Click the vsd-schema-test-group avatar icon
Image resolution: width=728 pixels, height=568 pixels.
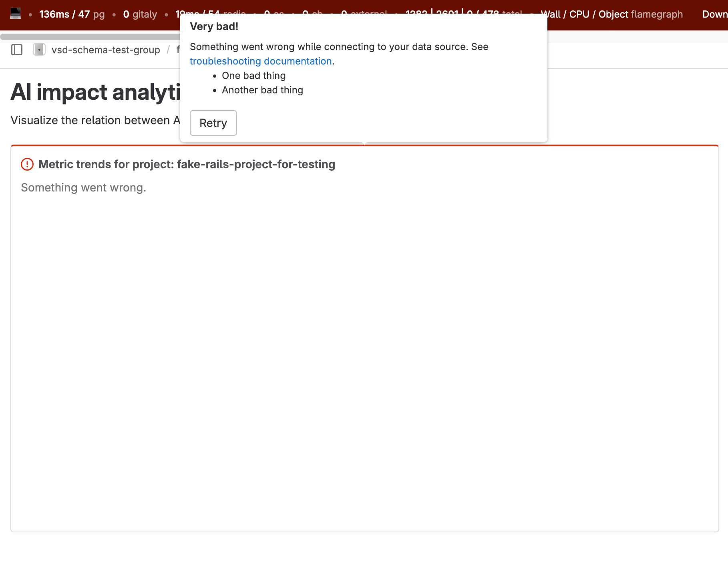click(x=39, y=50)
